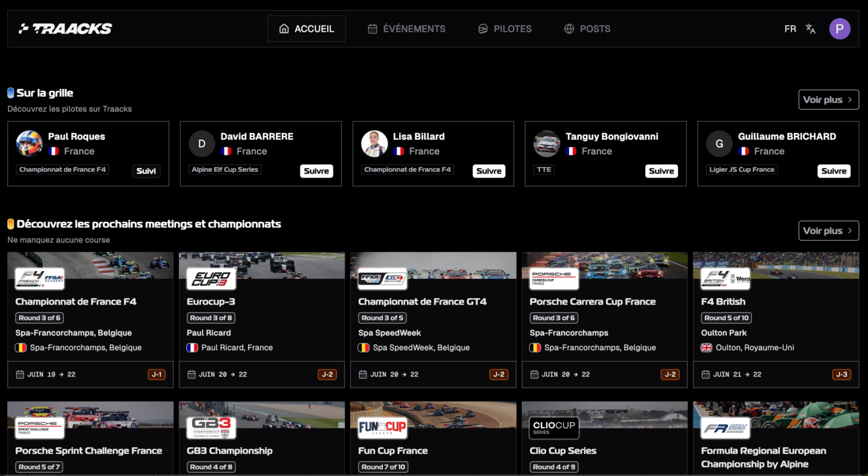This screenshot has height=476, width=868.
Task: Click the UK flag beside Oulton, Royaume-Uni
Action: [706, 348]
